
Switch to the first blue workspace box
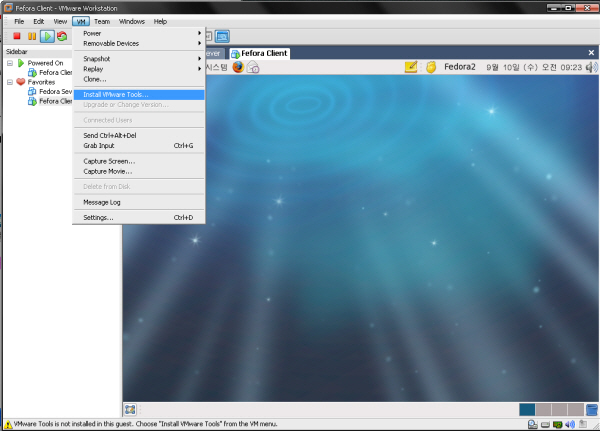tap(527, 410)
